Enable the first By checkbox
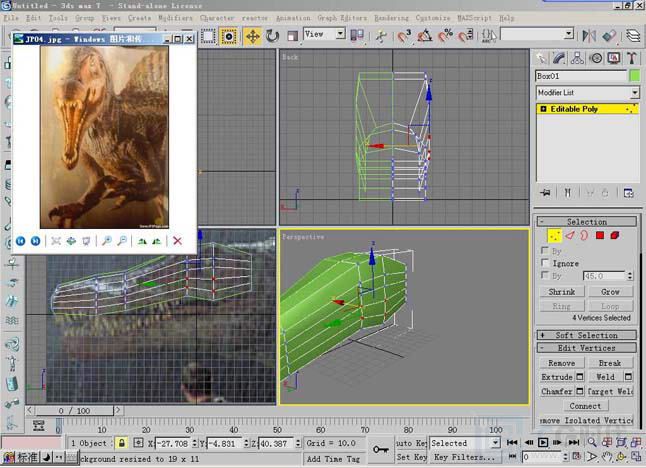This screenshot has height=468, width=646. coord(545,250)
